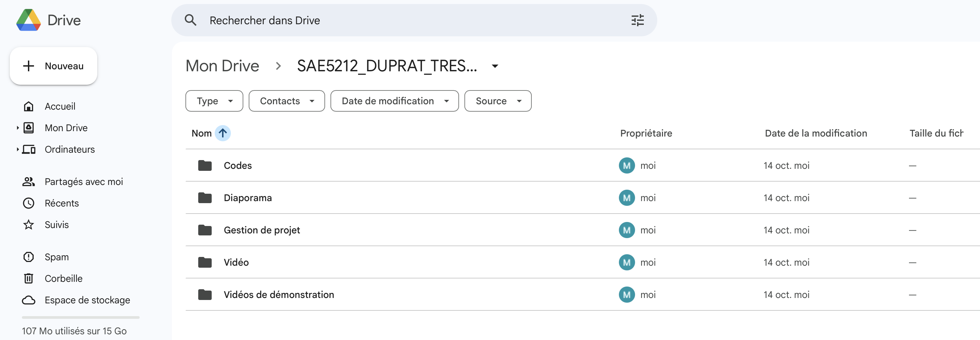This screenshot has width=980, height=340.
Task: Open the Corbeille trash icon
Action: click(x=29, y=278)
